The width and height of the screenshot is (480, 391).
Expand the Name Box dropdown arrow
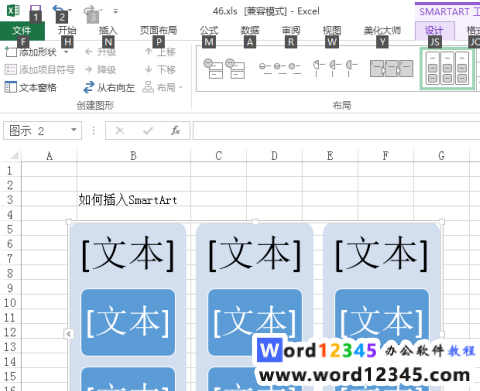point(74,130)
